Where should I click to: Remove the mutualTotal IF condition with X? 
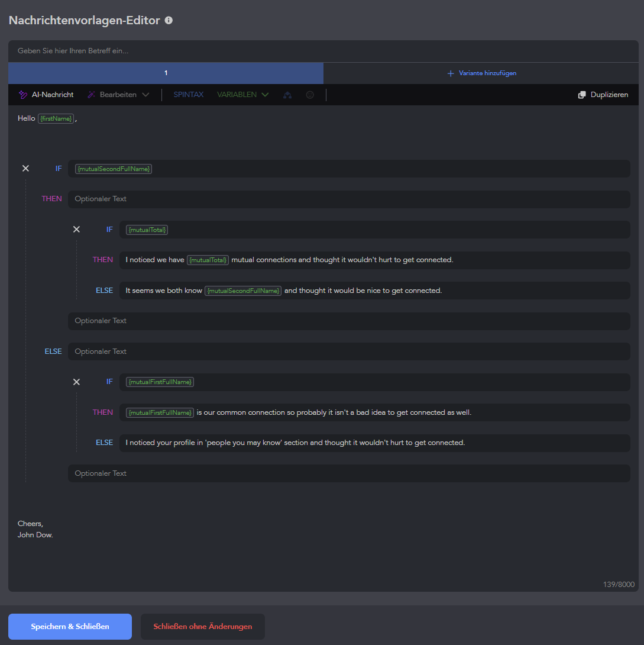point(76,229)
